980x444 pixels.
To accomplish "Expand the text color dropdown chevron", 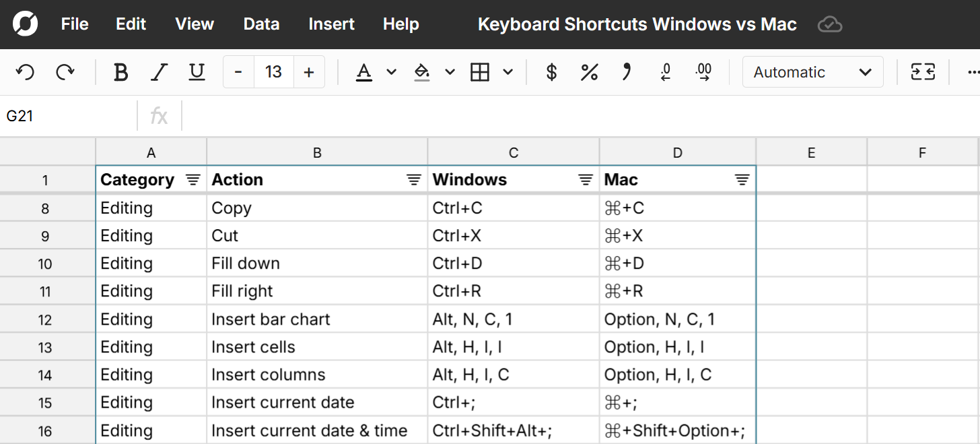I will (x=391, y=71).
